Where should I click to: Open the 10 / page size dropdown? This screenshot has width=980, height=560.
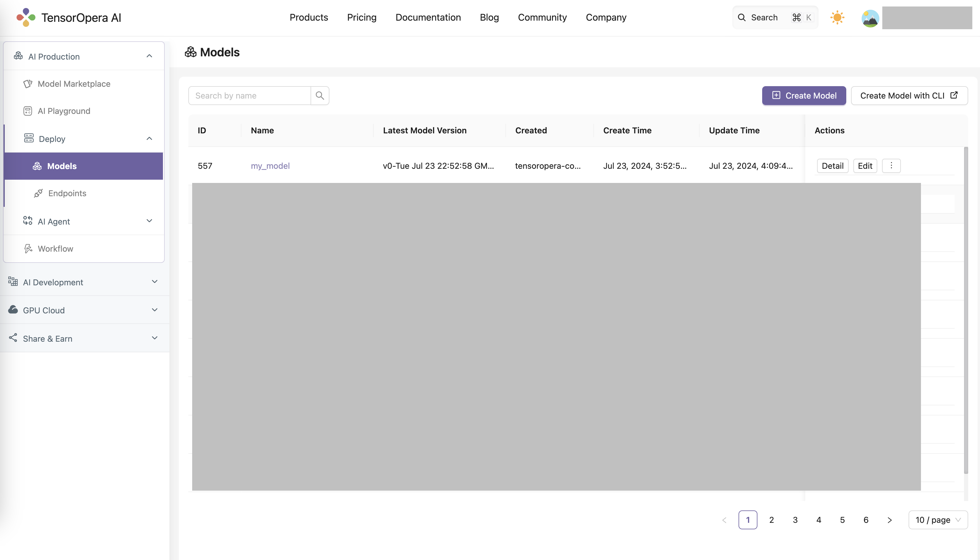coord(938,520)
